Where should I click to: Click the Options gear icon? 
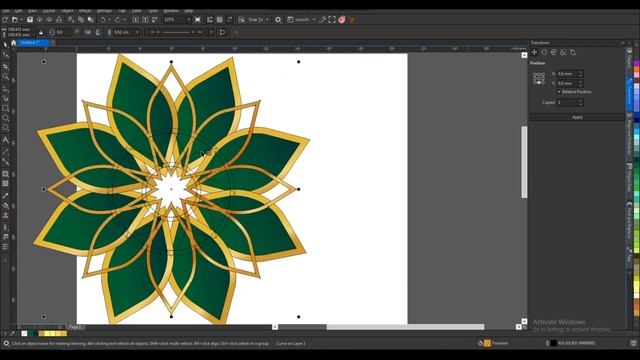(278, 20)
